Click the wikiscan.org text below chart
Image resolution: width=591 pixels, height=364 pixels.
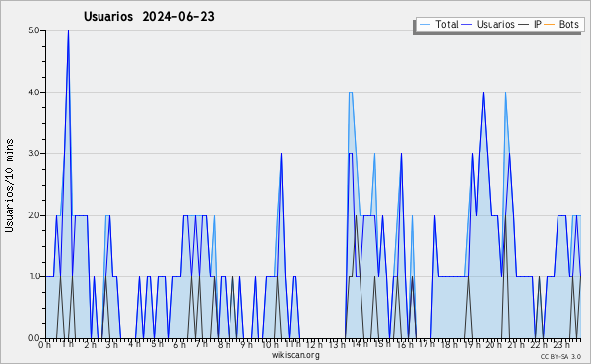tap(295, 355)
